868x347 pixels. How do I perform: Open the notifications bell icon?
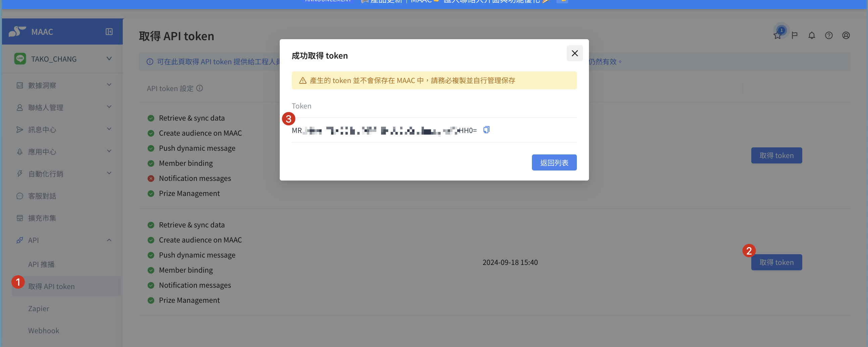(812, 36)
